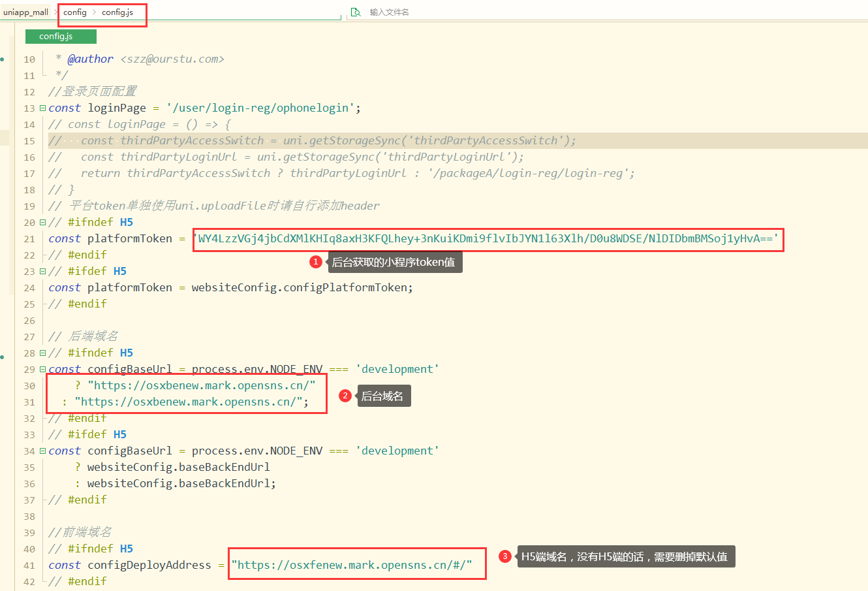The image size is (868, 591).
Task: Click the <szz@ourstu.com> email text
Action: [172, 59]
